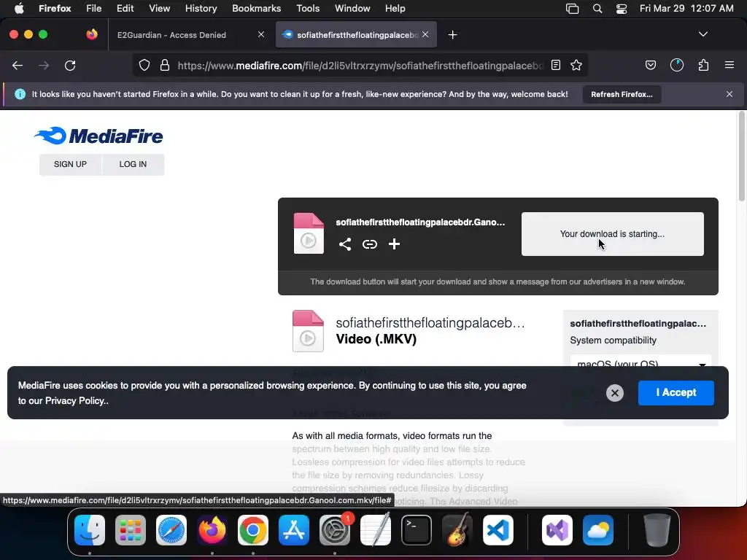
Task: Open App Store from the dock
Action: [294, 530]
